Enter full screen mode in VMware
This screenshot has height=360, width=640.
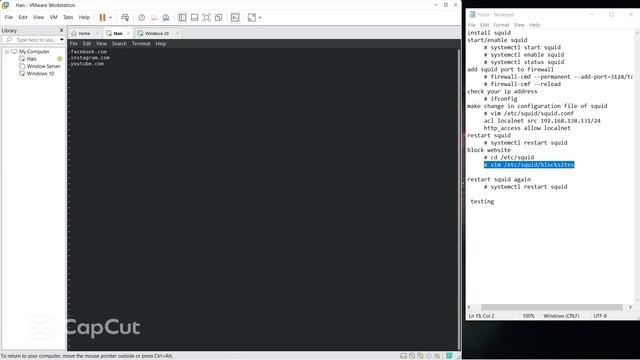(207, 18)
